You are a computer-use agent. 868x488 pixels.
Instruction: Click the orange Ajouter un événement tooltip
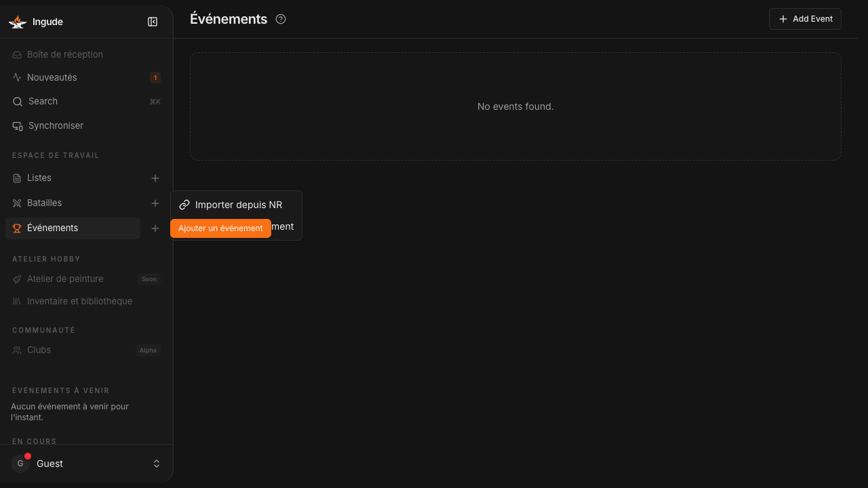[220, 228]
